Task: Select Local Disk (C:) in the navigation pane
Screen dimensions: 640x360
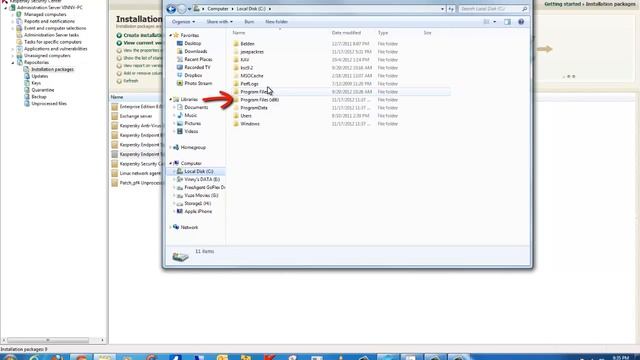Action: pyautogui.click(x=198, y=171)
